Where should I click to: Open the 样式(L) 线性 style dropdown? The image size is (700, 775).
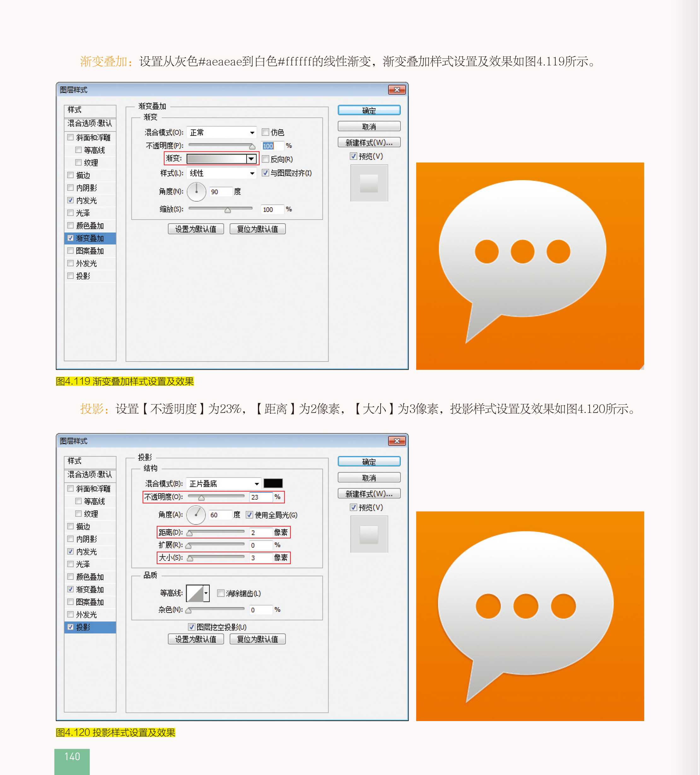(222, 173)
